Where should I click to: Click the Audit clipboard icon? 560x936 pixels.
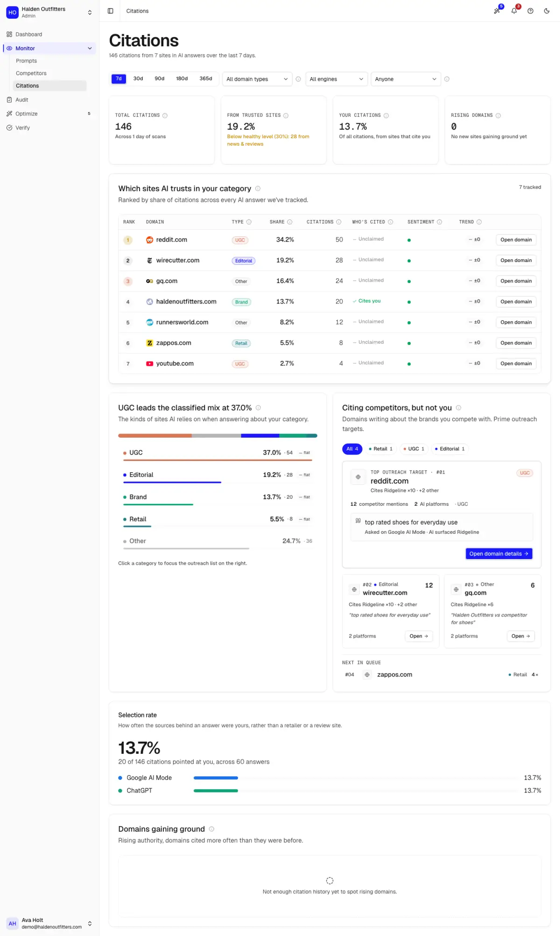point(9,99)
